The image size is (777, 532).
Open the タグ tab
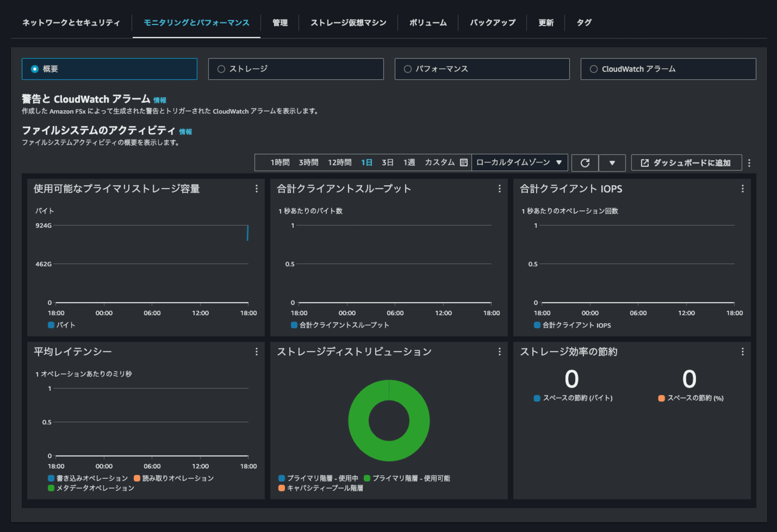pos(584,23)
